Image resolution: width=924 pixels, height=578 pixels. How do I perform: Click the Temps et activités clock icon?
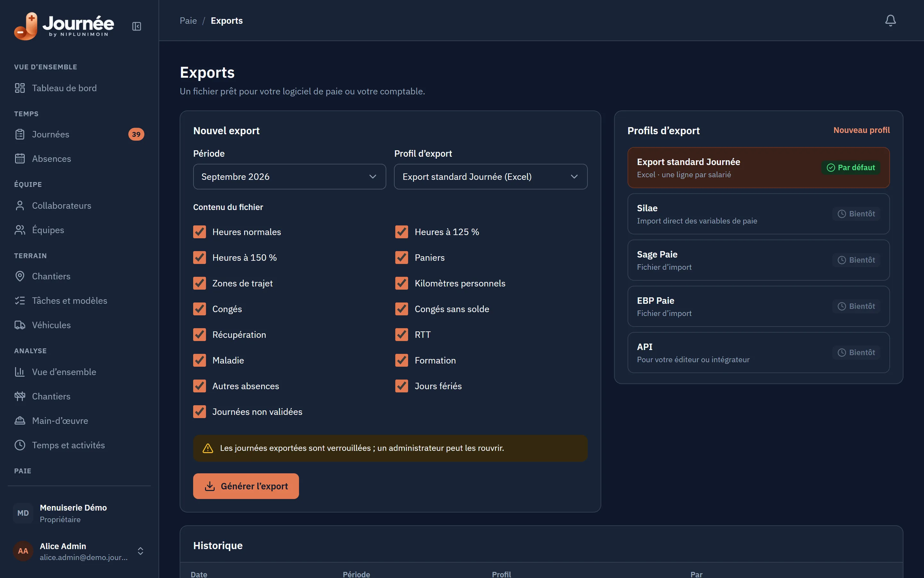pyautogui.click(x=20, y=445)
